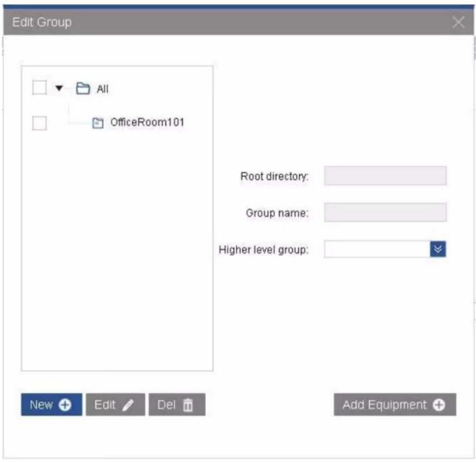Screen dimensions: 476x462
Task: Click the All folder icon
Action: [x=83, y=89]
